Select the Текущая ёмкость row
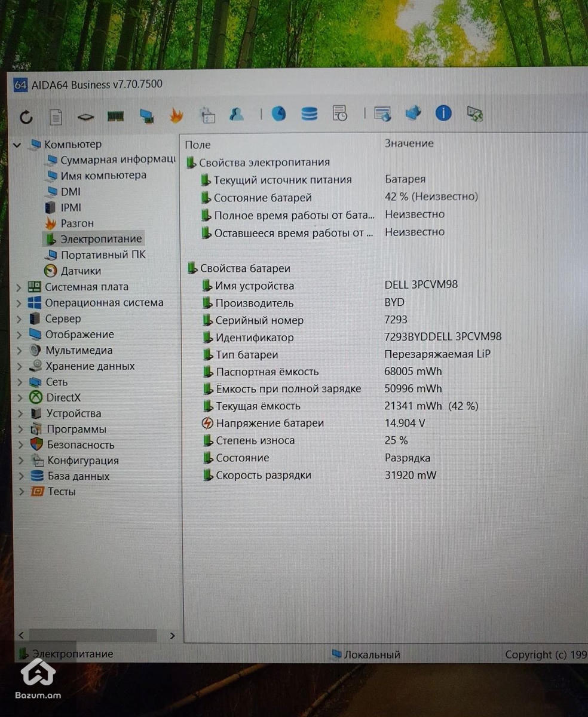The image size is (588, 717). click(x=252, y=406)
